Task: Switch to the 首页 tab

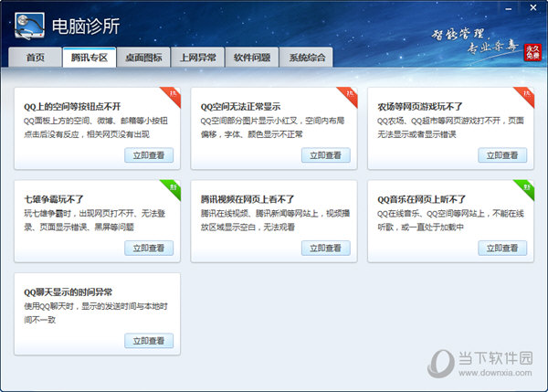Action: [36, 58]
